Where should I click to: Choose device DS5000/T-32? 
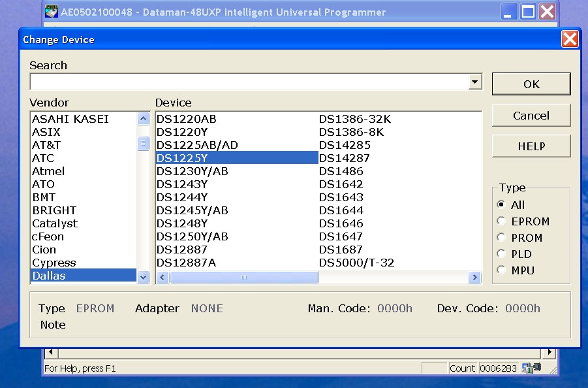click(x=400, y=263)
